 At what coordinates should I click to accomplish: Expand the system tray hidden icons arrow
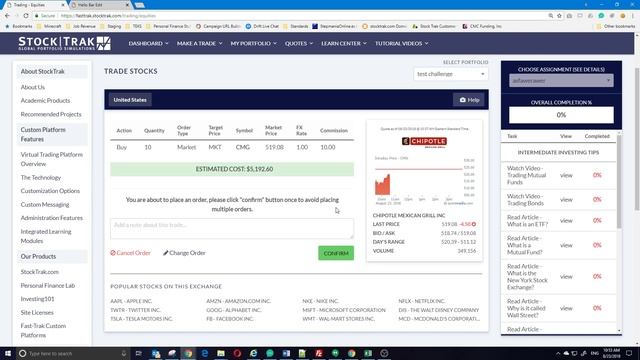coord(558,353)
